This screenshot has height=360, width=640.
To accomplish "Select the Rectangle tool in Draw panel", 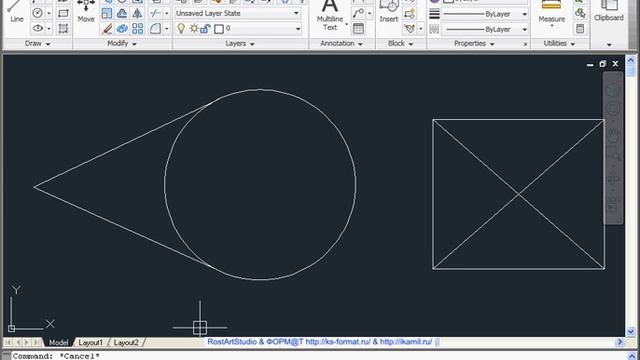I will pos(63,13).
